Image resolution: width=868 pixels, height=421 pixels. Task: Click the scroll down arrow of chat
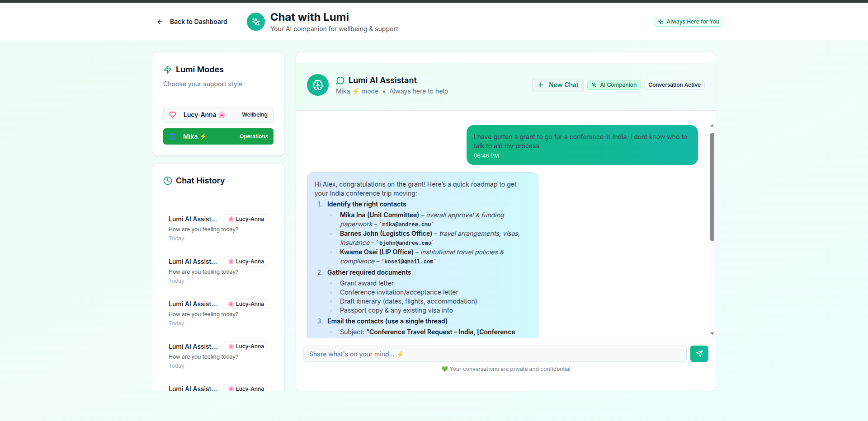pyautogui.click(x=712, y=333)
